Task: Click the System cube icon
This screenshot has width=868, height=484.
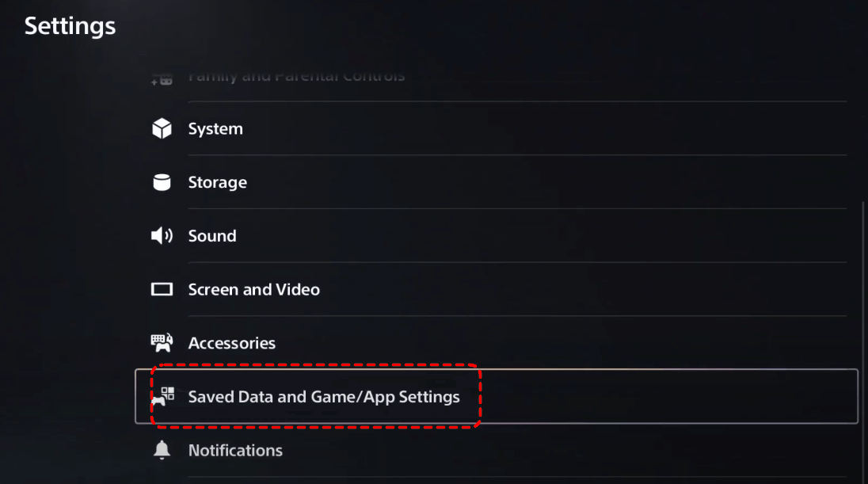Action: click(x=162, y=128)
